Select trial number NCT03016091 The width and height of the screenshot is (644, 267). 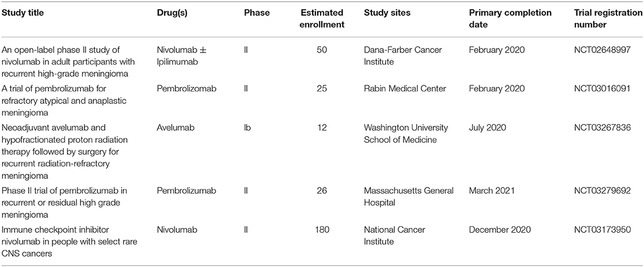(x=602, y=89)
